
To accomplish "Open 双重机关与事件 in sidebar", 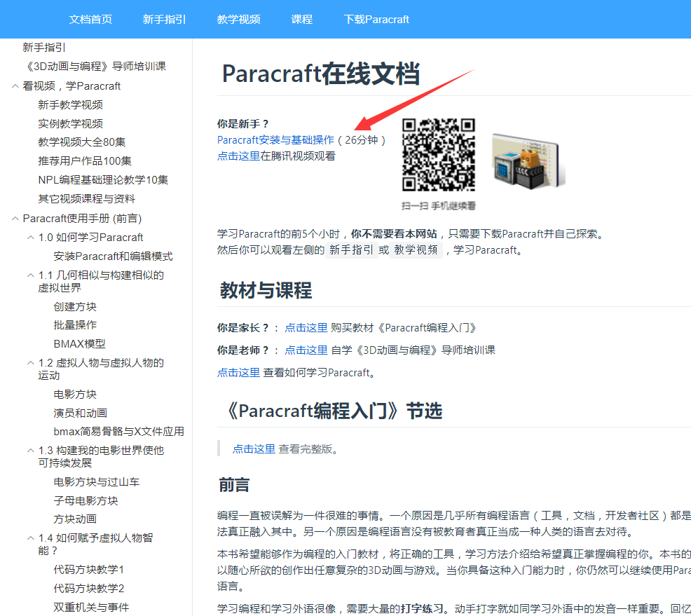I will click(91, 607).
